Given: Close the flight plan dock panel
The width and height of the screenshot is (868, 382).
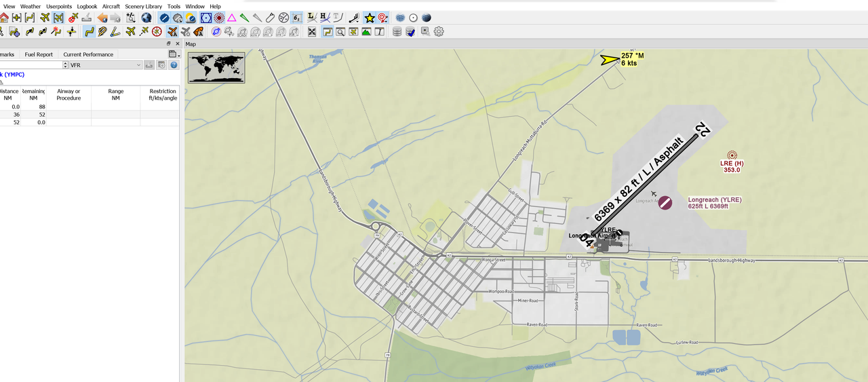Looking at the screenshot, I should click(176, 43).
